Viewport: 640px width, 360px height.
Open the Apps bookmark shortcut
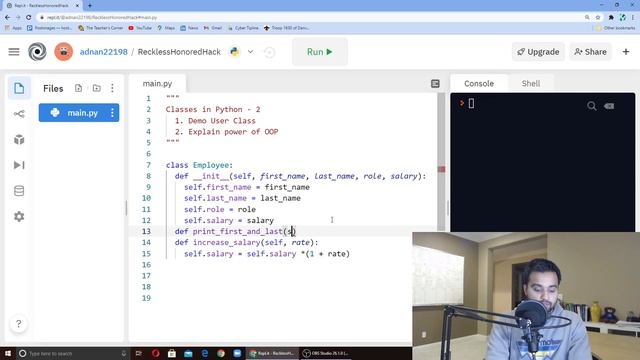pos(13,28)
